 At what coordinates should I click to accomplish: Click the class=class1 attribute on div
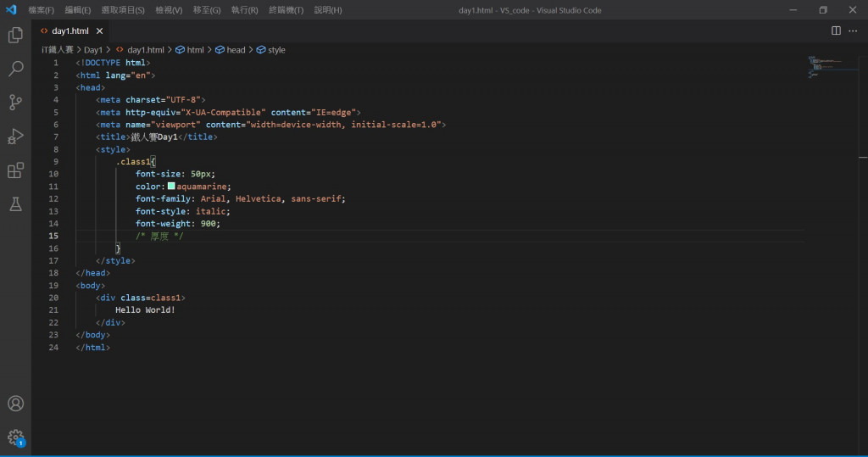tap(151, 298)
